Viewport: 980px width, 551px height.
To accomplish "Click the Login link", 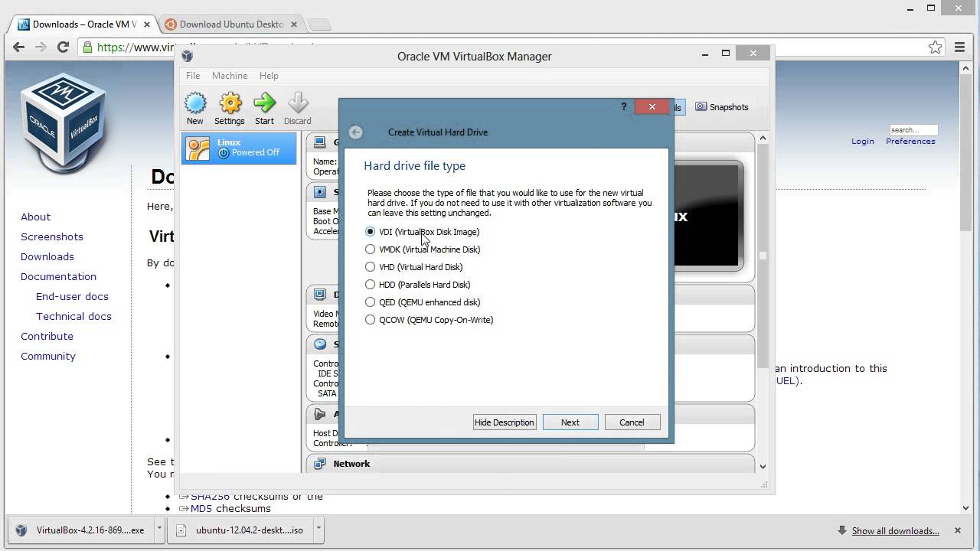I will [x=862, y=142].
